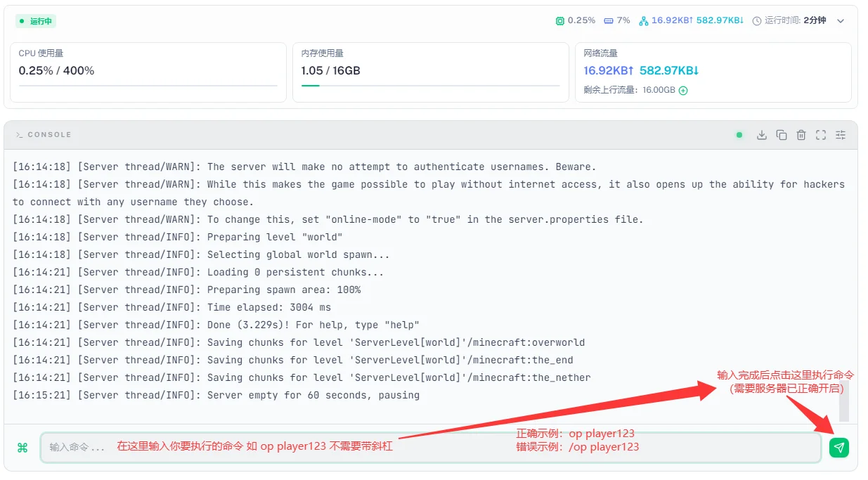Click the minecraft:overworld saving chunks line
The image size is (868, 480).
(x=299, y=342)
